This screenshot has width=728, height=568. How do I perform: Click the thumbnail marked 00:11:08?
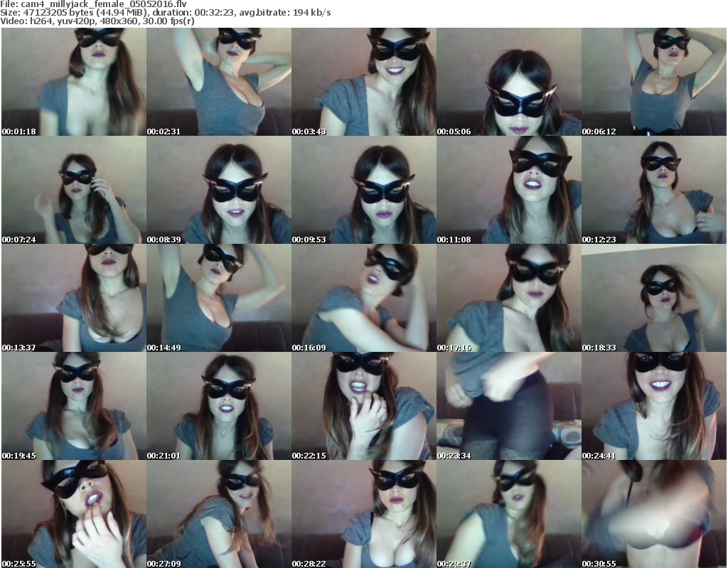click(x=509, y=190)
